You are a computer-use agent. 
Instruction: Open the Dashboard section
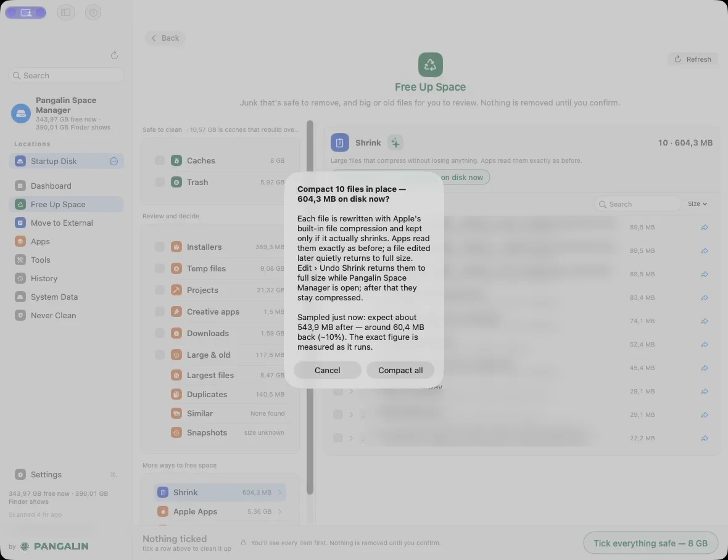coord(67,186)
